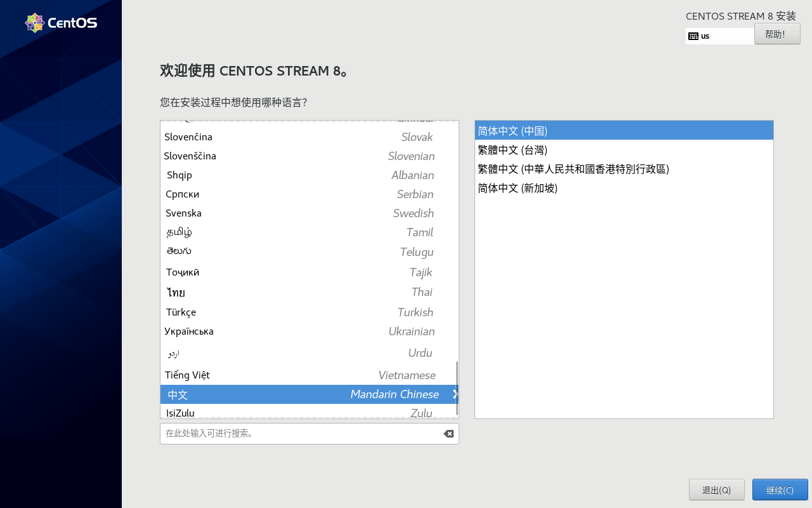Select Svenska Swedish language
The height and width of the screenshot is (508, 812).
coord(309,213)
